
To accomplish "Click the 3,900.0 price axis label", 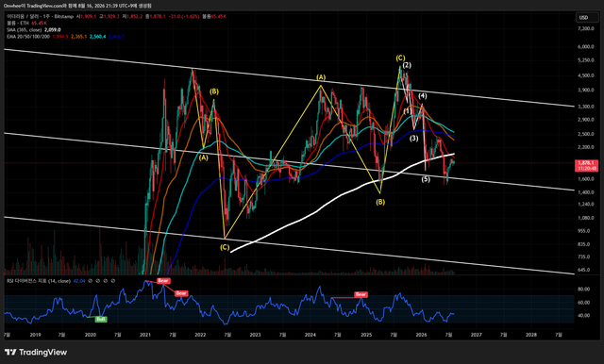I will (585, 90).
